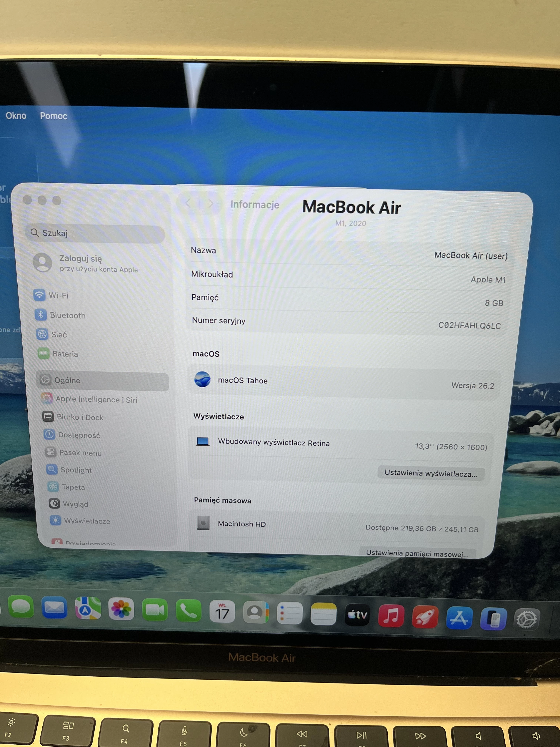Open Dostępność settings

pyautogui.click(x=79, y=436)
